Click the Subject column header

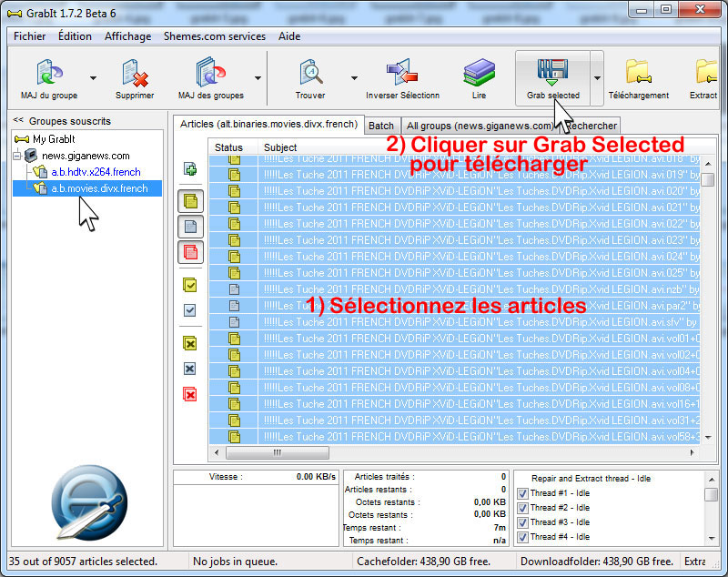coord(280,147)
